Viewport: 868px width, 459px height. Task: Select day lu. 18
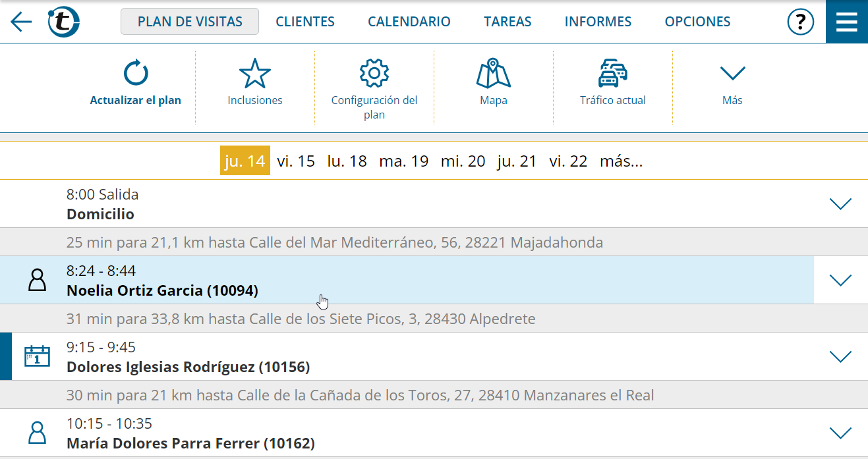(347, 161)
